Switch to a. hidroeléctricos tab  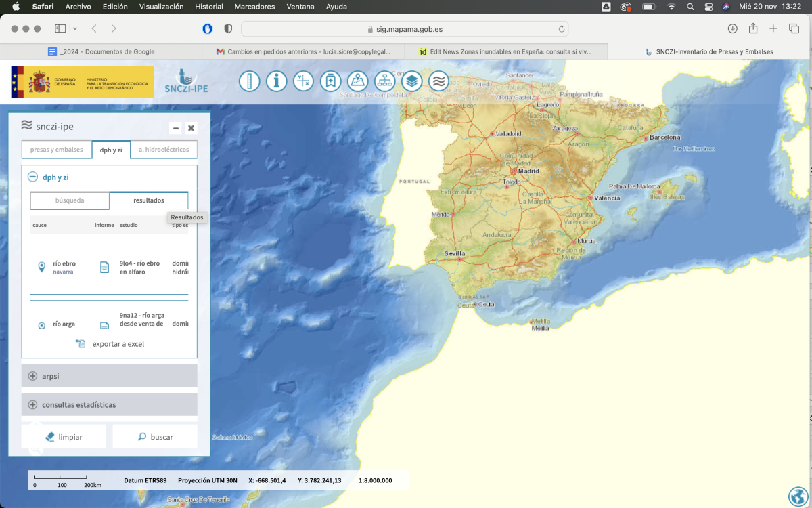point(164,150)
